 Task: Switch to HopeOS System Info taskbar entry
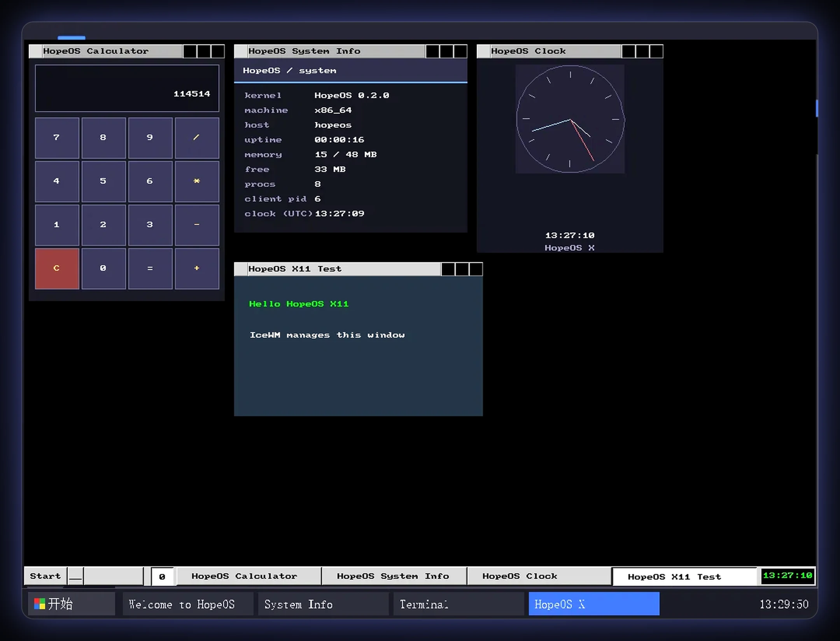tap(394, 576)
